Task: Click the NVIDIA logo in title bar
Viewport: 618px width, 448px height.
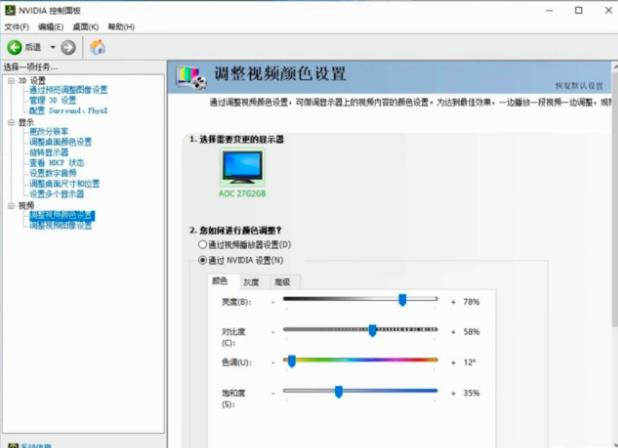Action: point(9,10)
